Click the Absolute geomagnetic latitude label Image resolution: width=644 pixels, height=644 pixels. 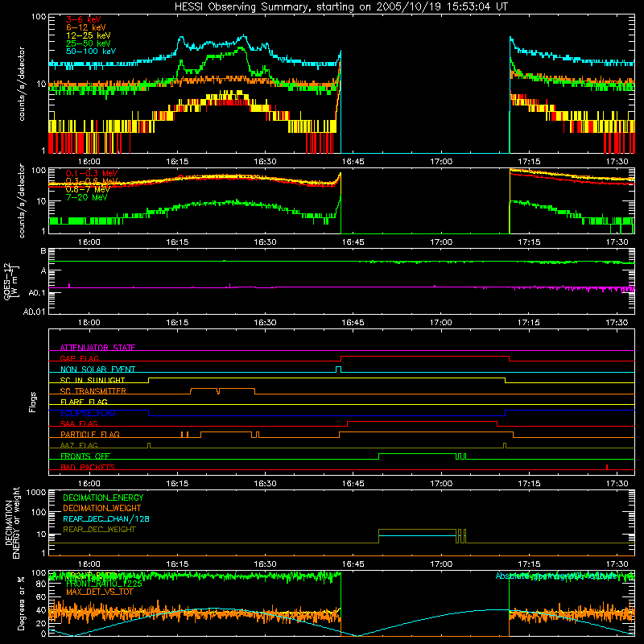556,576
